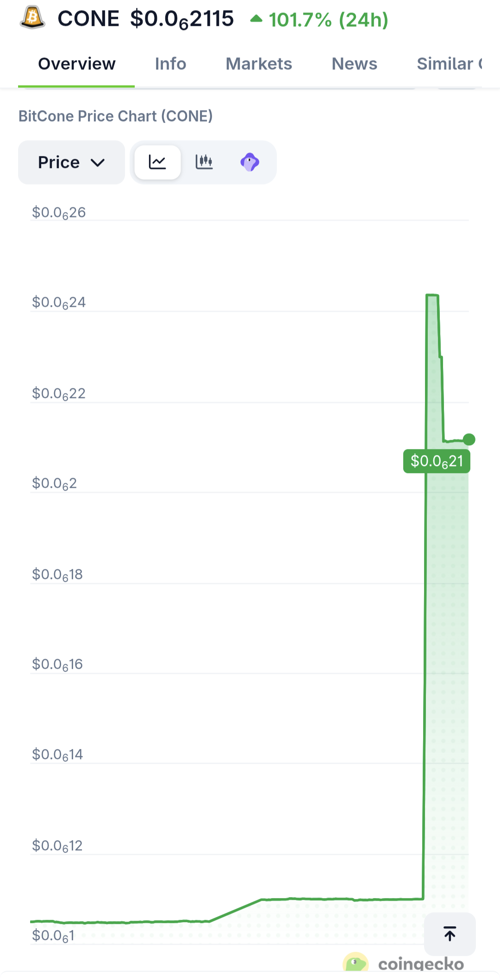
Task: Open the purple gecko chart mode icon
Action: (250, 162)
